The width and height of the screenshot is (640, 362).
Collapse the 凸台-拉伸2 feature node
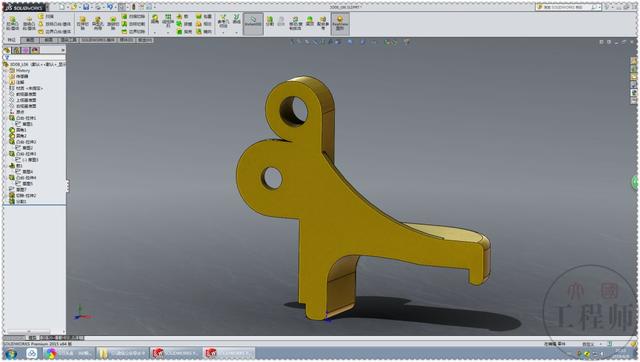pyautogui.click(x=6, y=142)
